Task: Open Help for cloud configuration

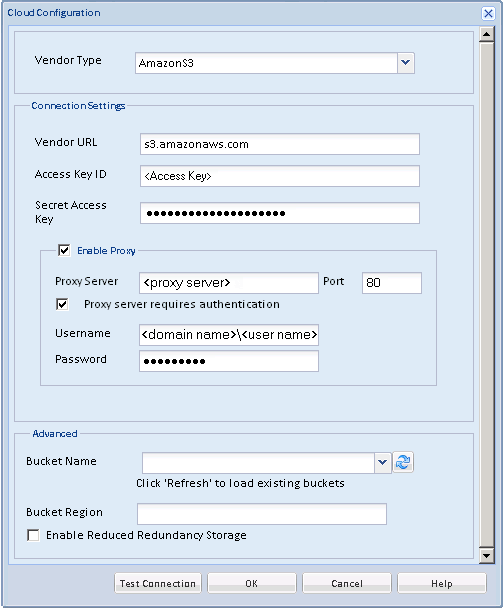Action: click(442, 583)
